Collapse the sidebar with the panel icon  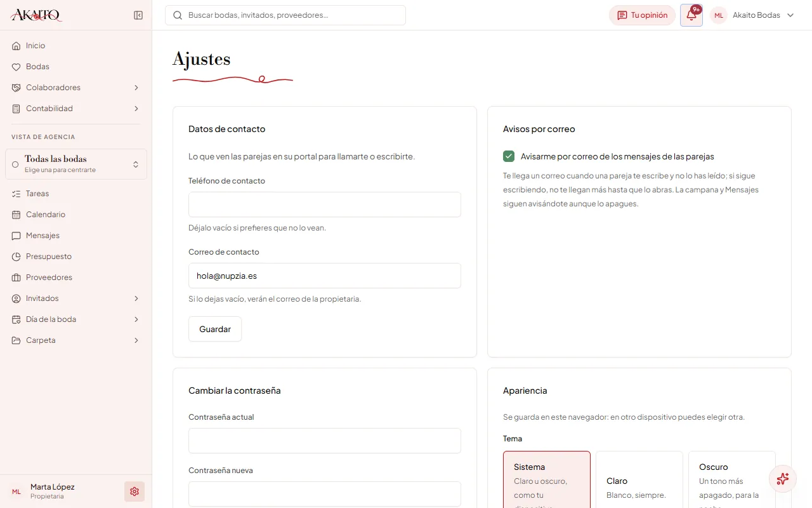pyautogui.click(x=138, y=15)
